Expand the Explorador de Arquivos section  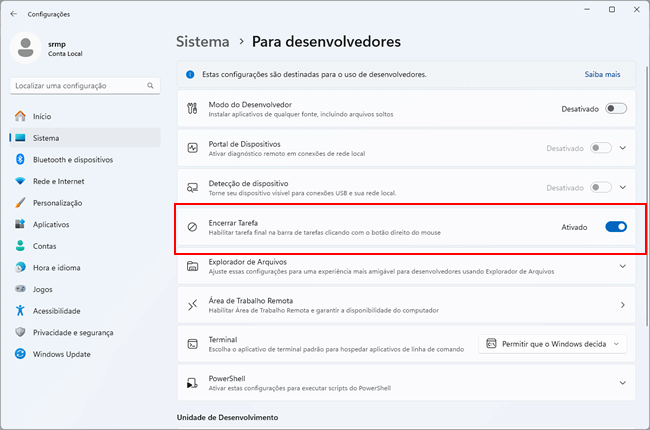[x=623, y=266]
